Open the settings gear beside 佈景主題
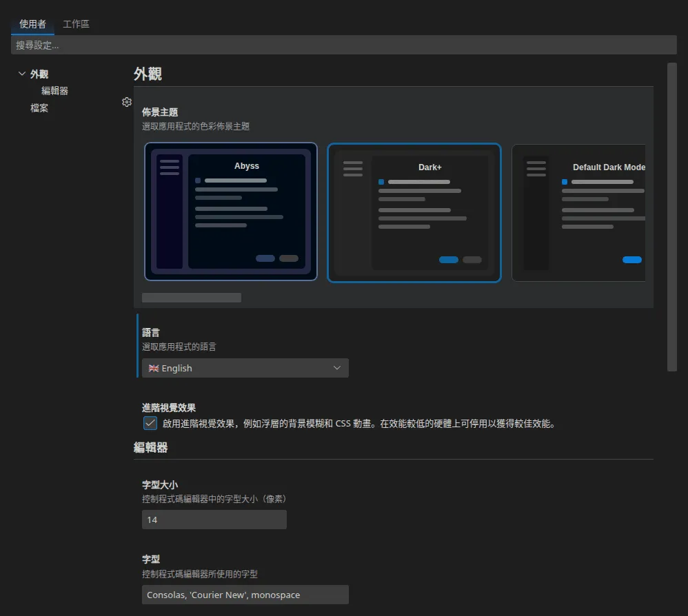 click(127, 102)
